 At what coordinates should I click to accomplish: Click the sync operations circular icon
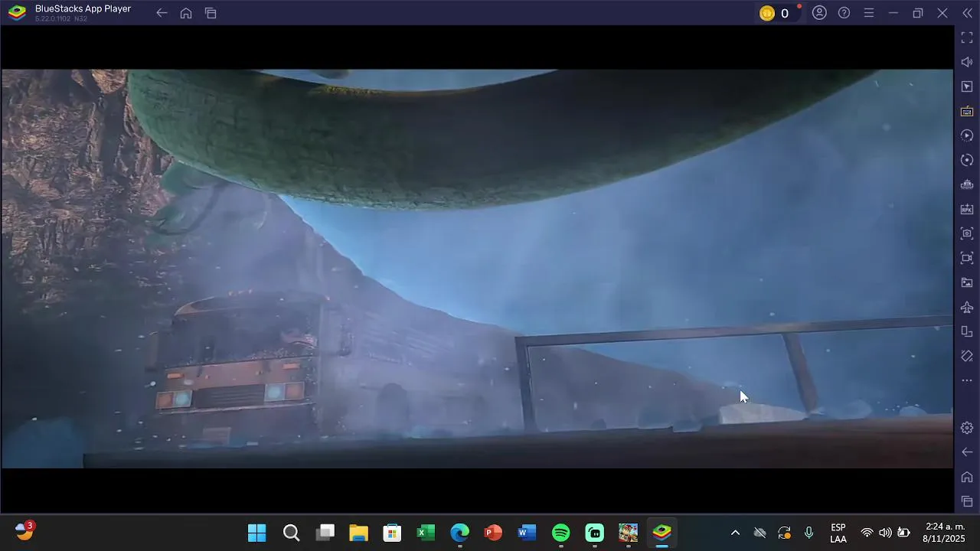pos(967,160)
